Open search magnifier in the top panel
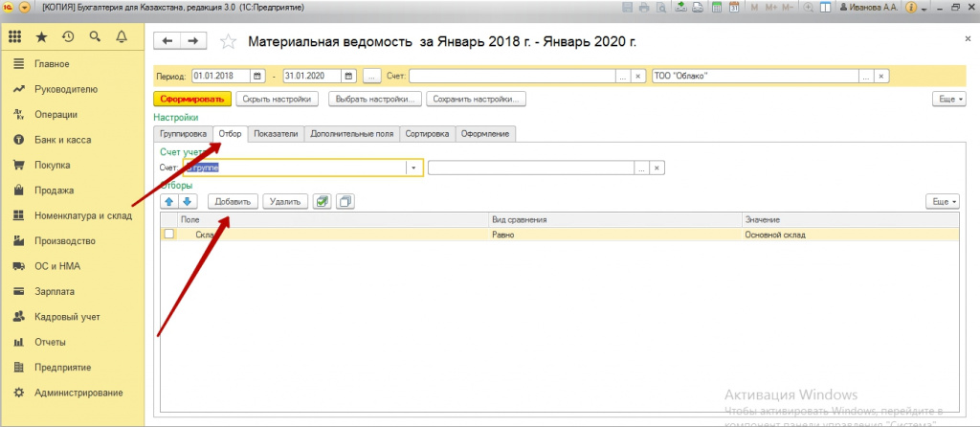This screenshot has height=427, width=980. coord(95,37)
